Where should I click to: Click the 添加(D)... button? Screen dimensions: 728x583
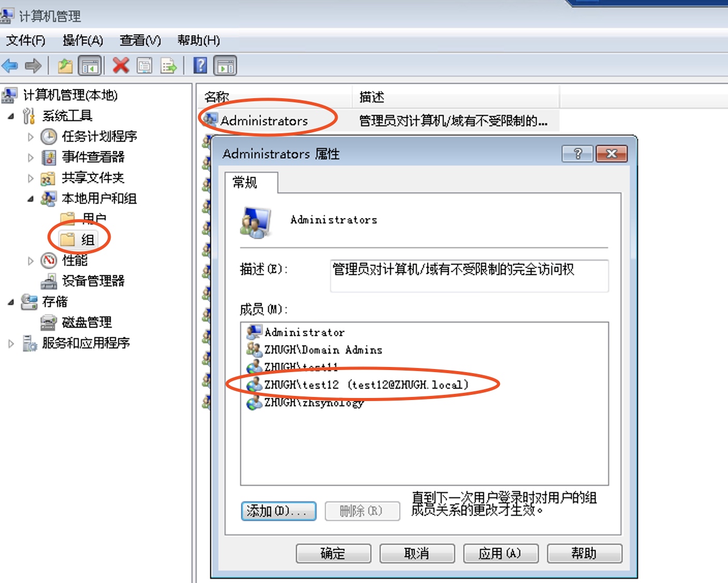[279, 511]
